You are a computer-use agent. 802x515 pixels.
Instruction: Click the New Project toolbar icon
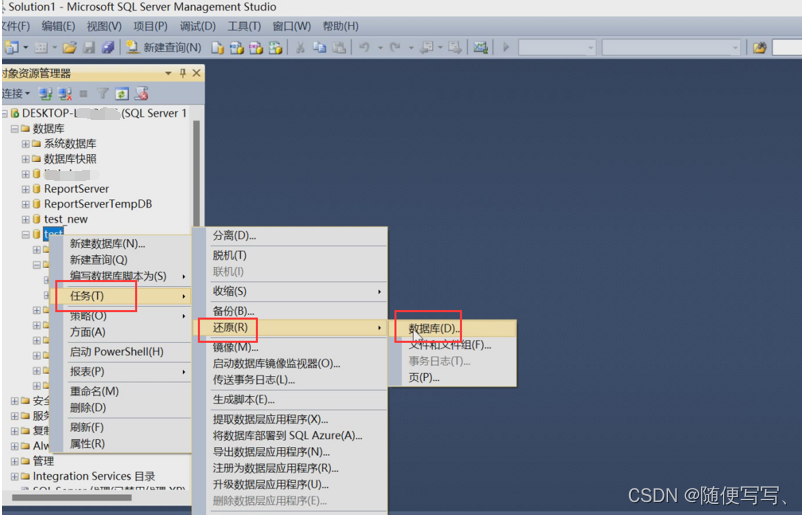(x=11, y=48)
